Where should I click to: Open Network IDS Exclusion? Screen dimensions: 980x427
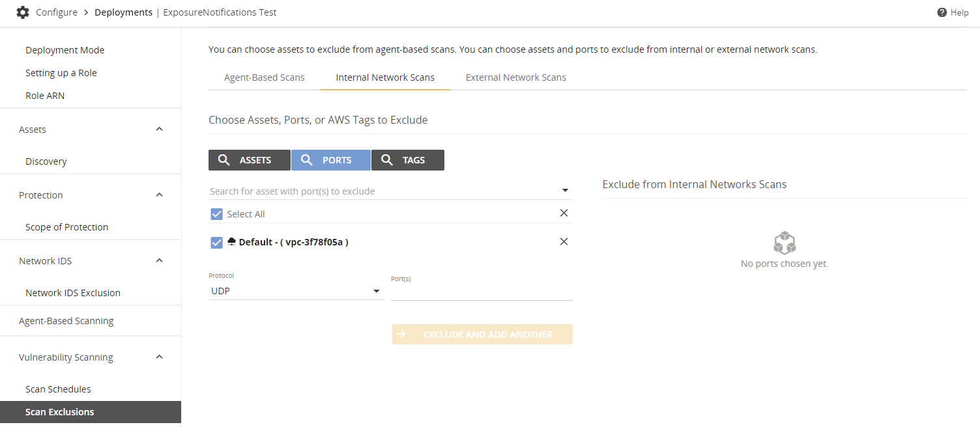tap(73, 293)
